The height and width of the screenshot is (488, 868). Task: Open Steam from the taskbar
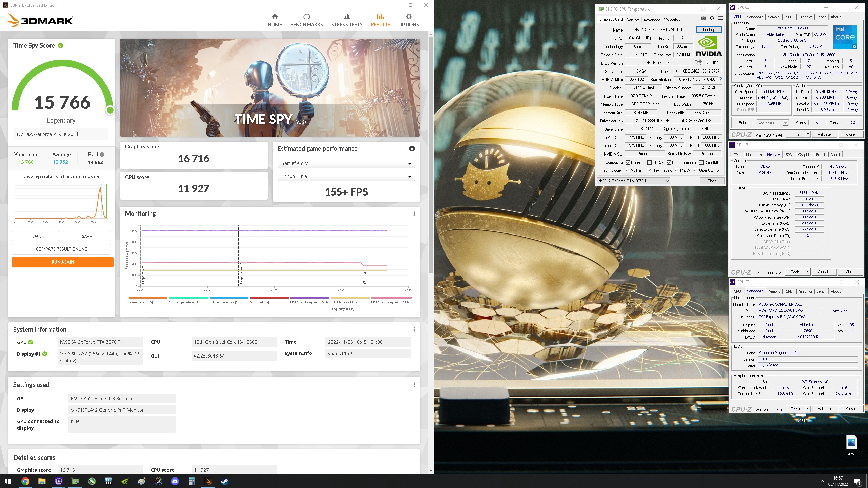tap(225, 481)
